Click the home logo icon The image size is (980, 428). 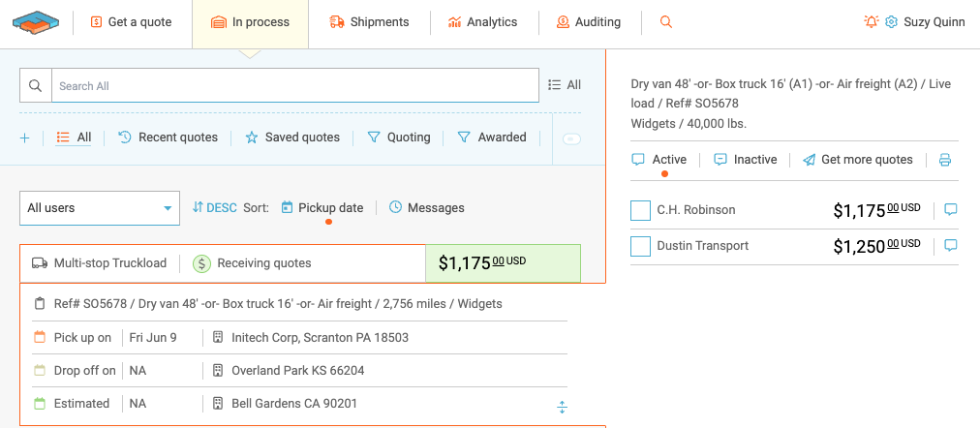click(x=35, y=21)
